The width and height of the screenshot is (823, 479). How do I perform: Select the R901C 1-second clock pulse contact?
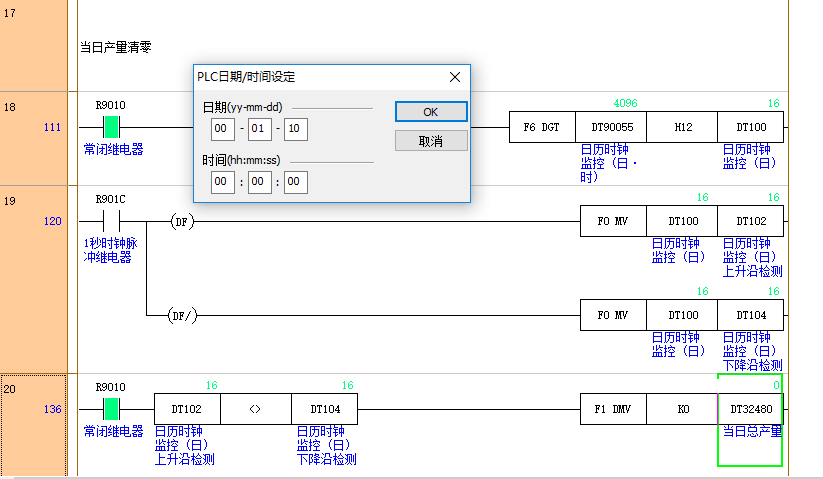(x=110, y=221)
